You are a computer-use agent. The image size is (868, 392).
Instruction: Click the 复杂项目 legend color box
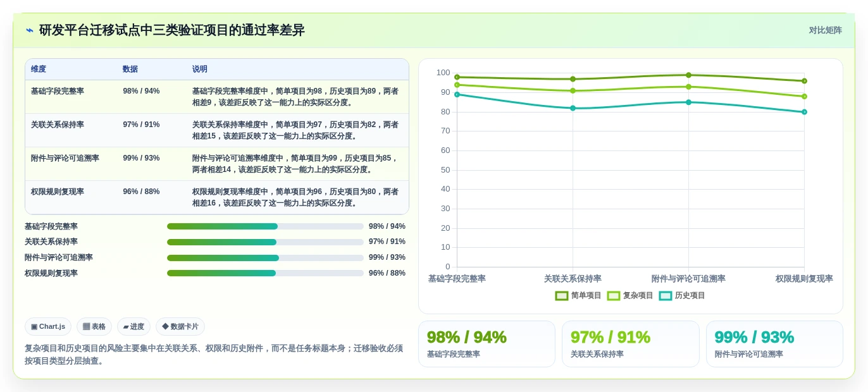coord(614,295)
